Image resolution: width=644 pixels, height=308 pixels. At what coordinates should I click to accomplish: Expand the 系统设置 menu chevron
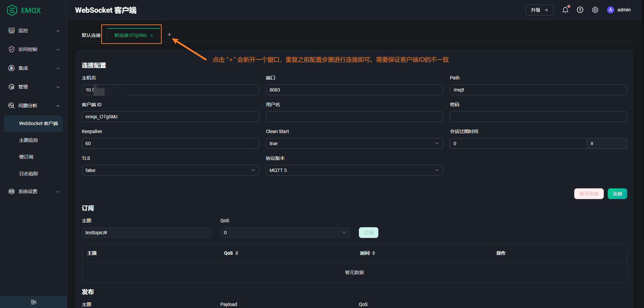coord(58,192)
